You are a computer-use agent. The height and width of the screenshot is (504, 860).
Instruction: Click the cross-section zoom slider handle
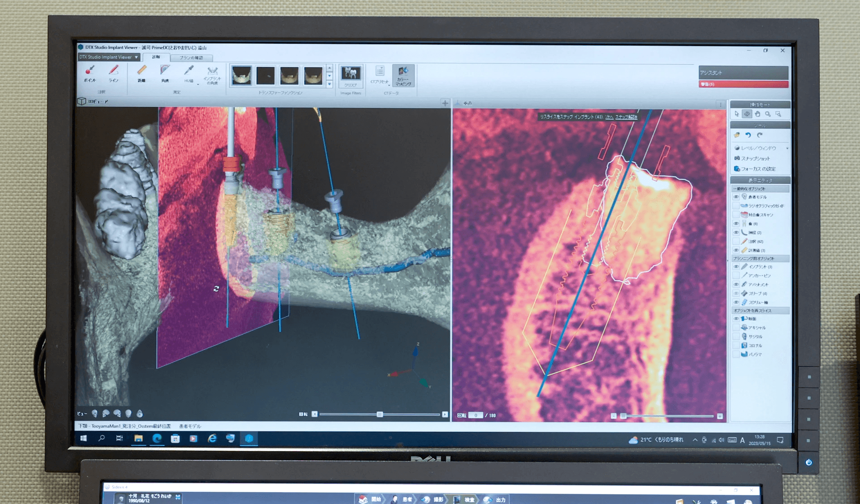[624, 416]
